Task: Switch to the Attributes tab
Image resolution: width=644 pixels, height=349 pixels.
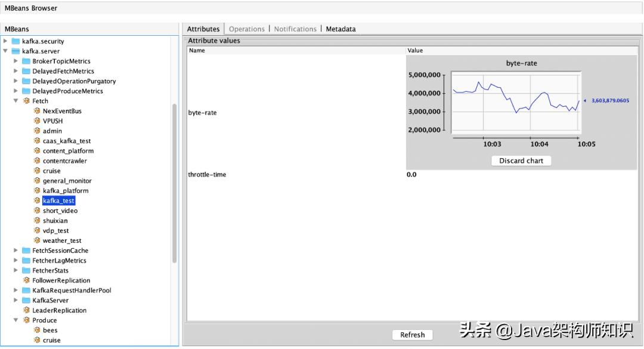Action: pos(203,29)
